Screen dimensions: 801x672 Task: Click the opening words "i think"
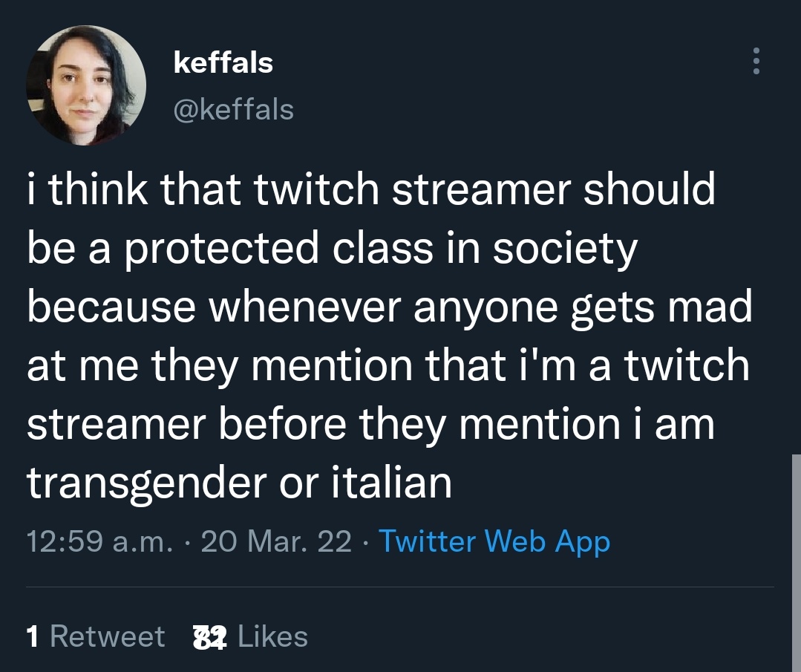point(83,189)
